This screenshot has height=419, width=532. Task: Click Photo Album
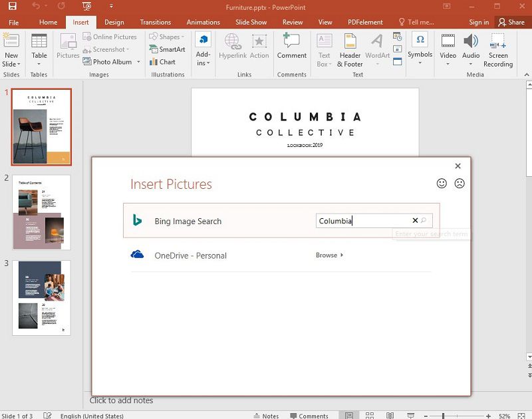108,62
